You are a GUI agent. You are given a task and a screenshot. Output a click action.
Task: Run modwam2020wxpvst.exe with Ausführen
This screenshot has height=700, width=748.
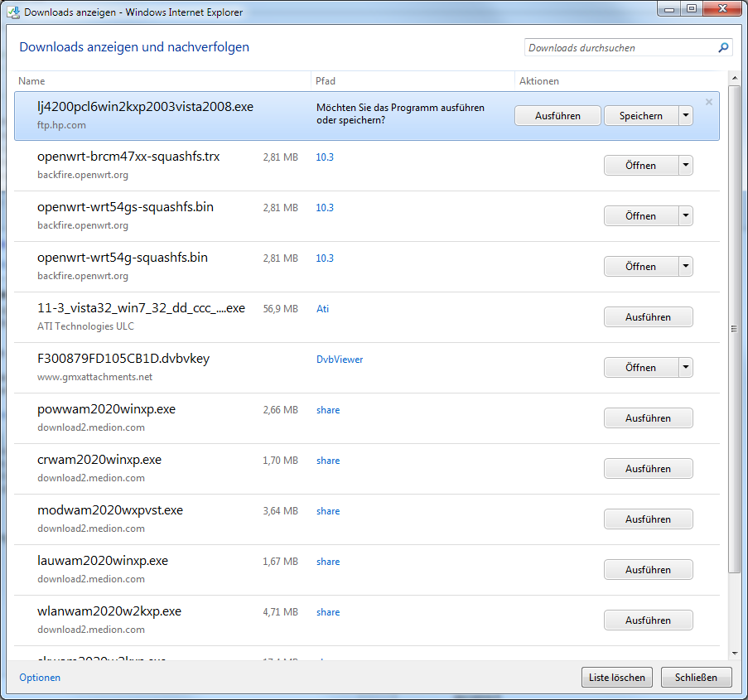click(649, 519)
